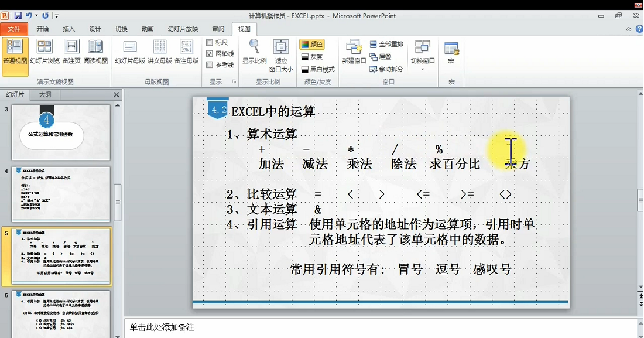Image resolution: width=644 pixels, height=338 pixels.
Task: Click Cascade windows (层叠)
Action: pos(381,57)
